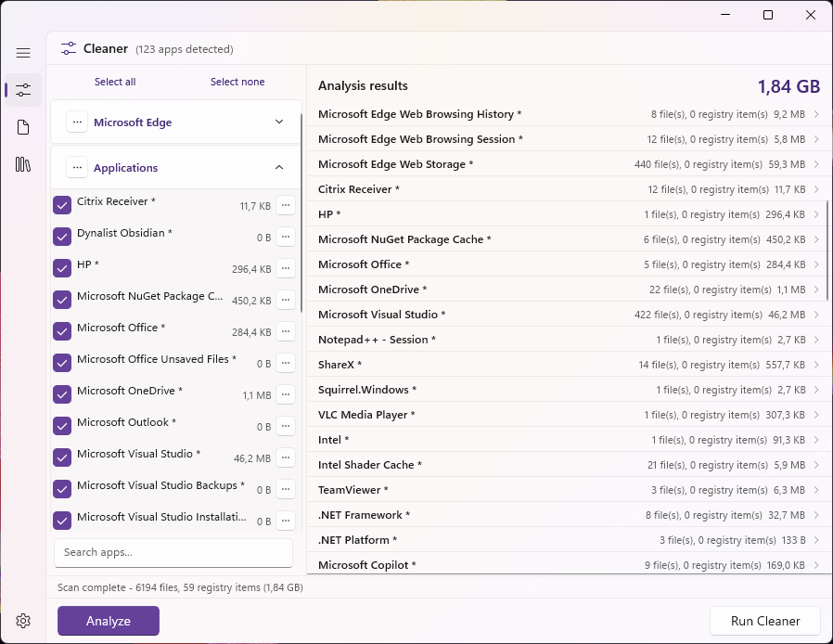Open more options for Applications group

pos(77,167)
